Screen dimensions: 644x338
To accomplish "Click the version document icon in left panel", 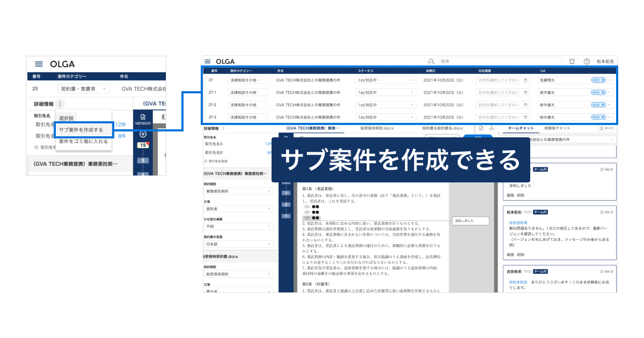I will 143,116.
